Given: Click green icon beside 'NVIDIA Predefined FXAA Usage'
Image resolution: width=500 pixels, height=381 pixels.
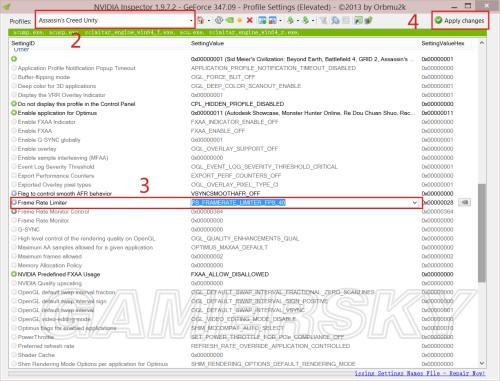Looking at the screenshot, I should [14, 274].
